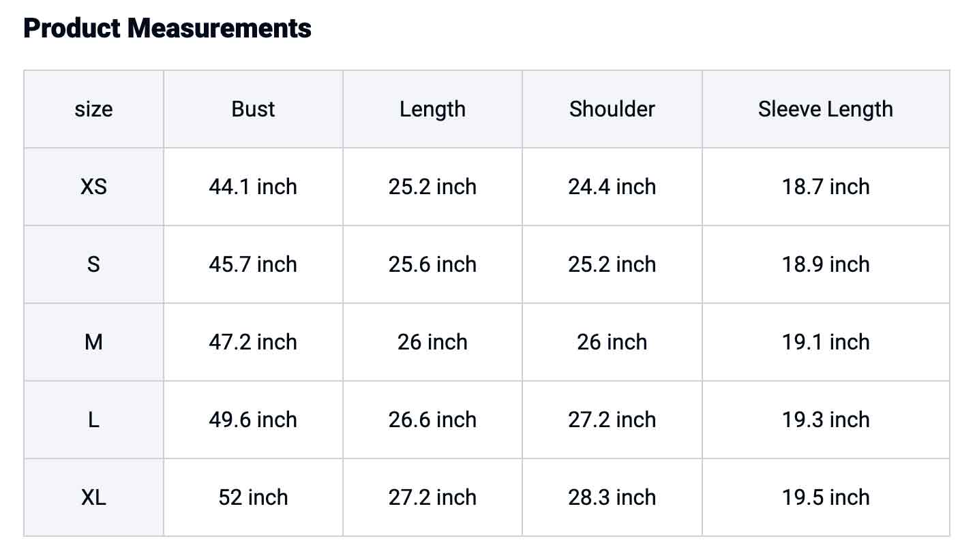The width and height of the screenshot is (975, 560).
Task: Click the 25.6 inch length cell
Action: coord(432,264)
